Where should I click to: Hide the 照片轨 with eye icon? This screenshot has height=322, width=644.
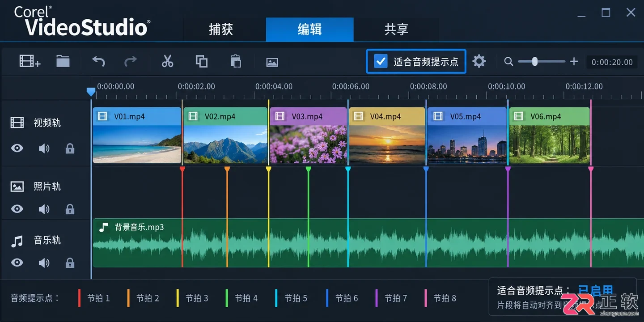pyautogui.click(x=17, y=209)
